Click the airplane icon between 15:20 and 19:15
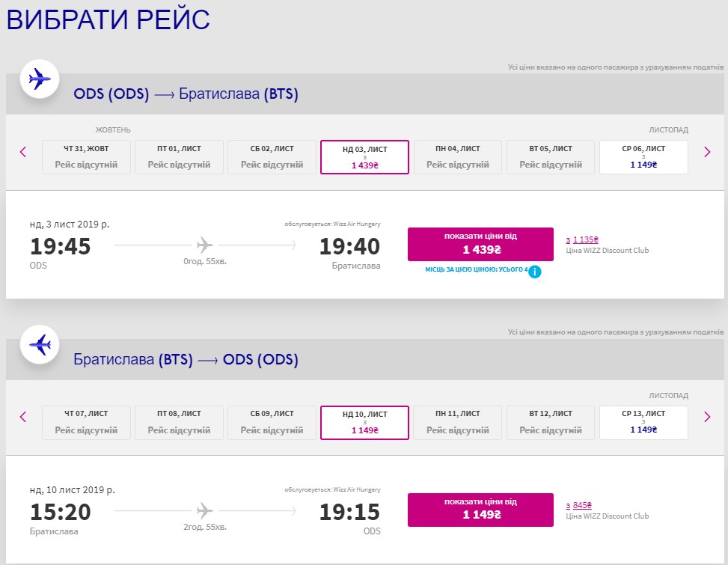Screen dimensions: 728x565 point(204,510)
